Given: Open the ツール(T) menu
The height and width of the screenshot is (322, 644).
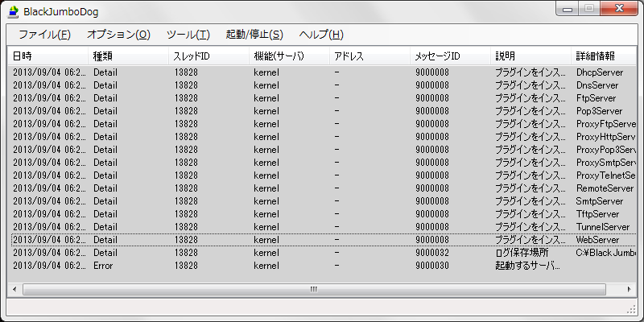Looking at the screenshot, I should (x=188, y=35).
